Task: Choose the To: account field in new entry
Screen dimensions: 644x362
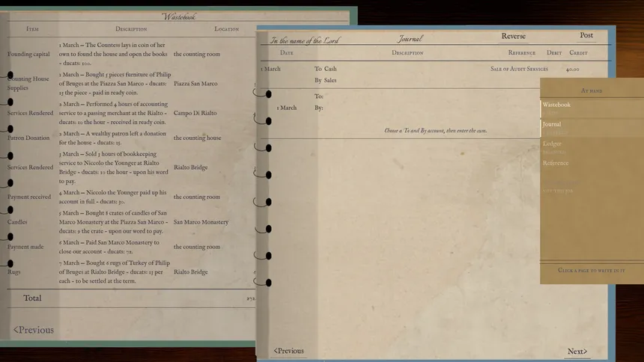Action: 319,96
